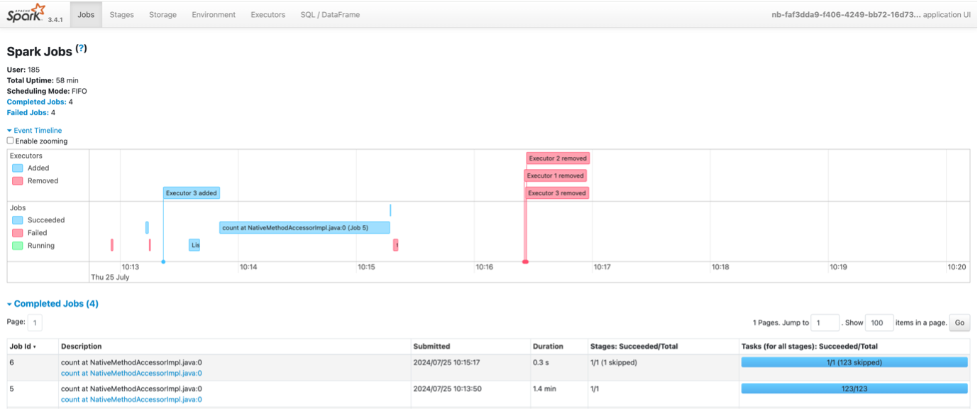980x412 pixels.
Task: Select the Job 5 count bar in timeline
Action: (304, 227)
